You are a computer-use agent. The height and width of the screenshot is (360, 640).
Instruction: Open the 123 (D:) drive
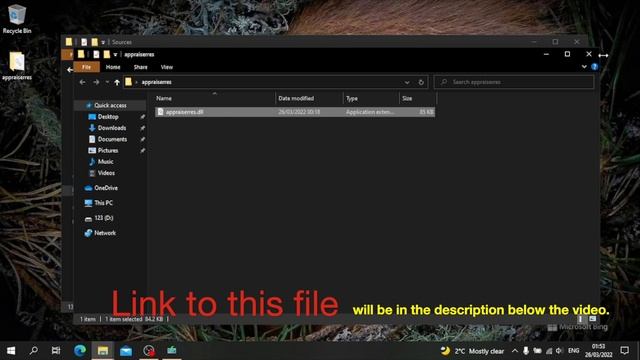[x=104, y=218]
